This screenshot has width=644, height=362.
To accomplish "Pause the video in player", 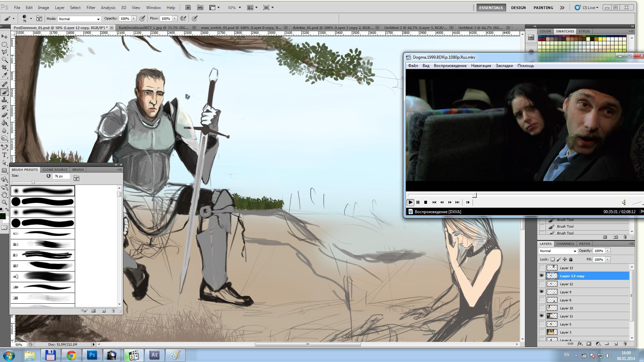I will (418, 202).
